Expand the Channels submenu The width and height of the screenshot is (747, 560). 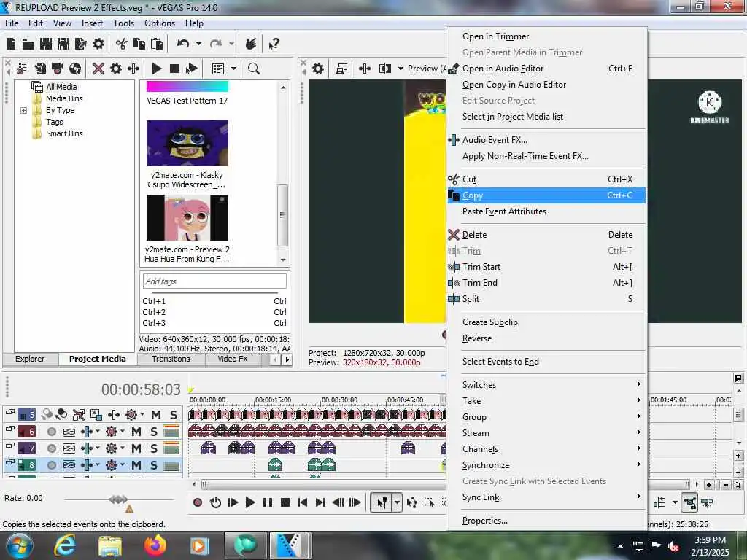[x=546, y=449]
